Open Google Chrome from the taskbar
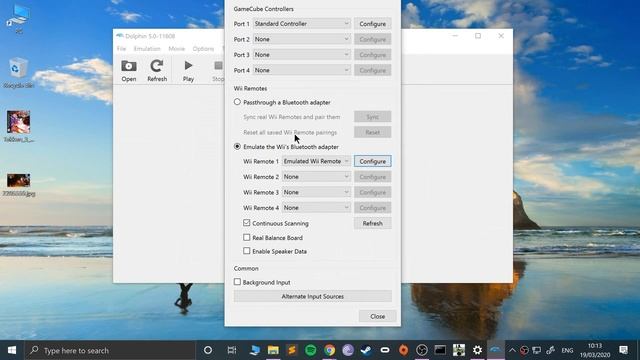This screenshot has width=640, height=360. [329, 350]
